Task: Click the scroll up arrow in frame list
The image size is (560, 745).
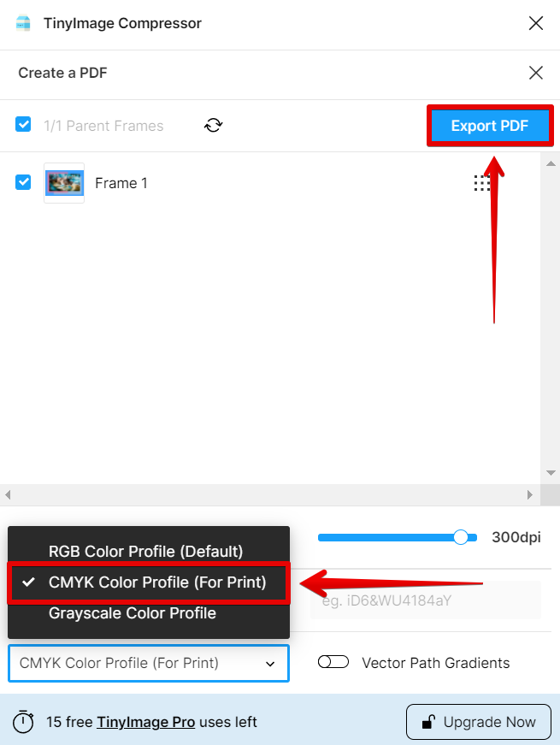Action: click(551, 164)
